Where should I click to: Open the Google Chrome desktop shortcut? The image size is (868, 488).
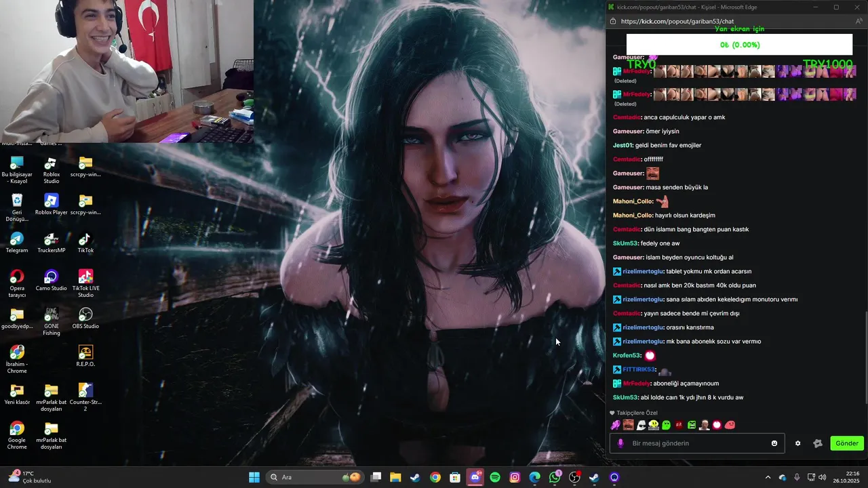(x=17, y=436)
